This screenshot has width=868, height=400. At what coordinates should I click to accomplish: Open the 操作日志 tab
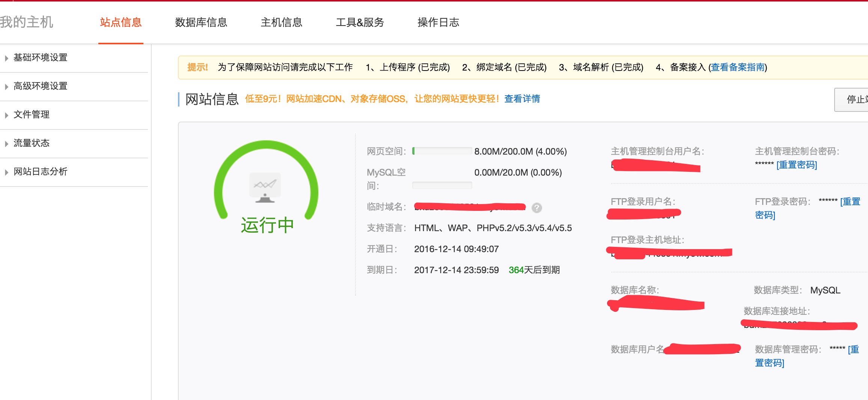click(439, 23)
